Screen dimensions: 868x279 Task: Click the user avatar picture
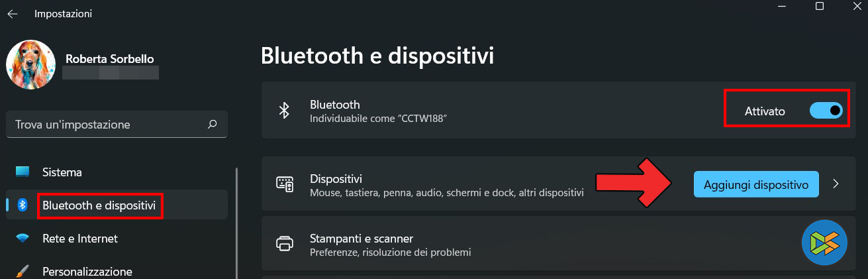pos(30,65)
